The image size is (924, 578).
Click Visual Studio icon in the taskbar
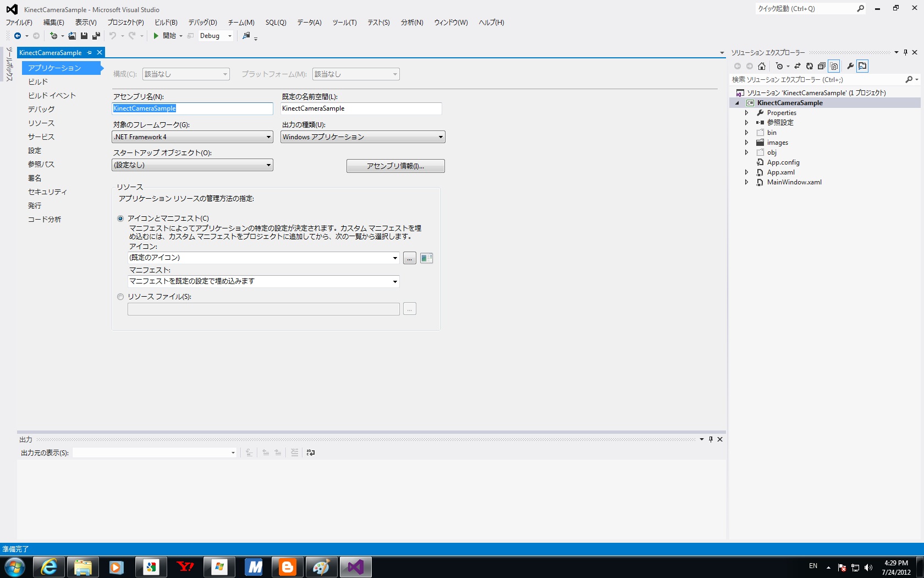[356, 566]
